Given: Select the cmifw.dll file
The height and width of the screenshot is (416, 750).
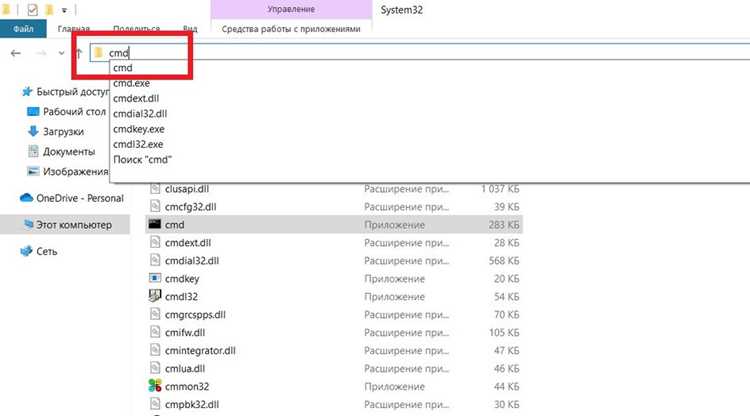Looking at the screenshot, I should click(x=185, y=333).
